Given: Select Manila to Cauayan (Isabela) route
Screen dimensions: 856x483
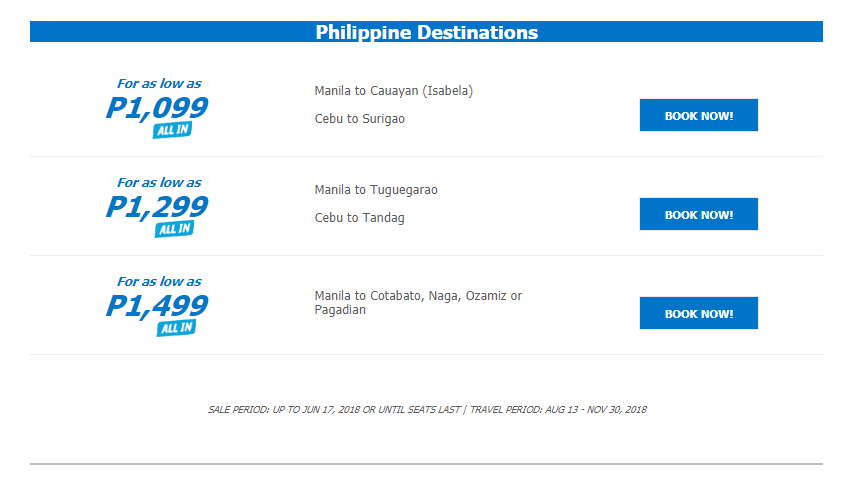Looking at the screenshot, I should pos(394,91).
